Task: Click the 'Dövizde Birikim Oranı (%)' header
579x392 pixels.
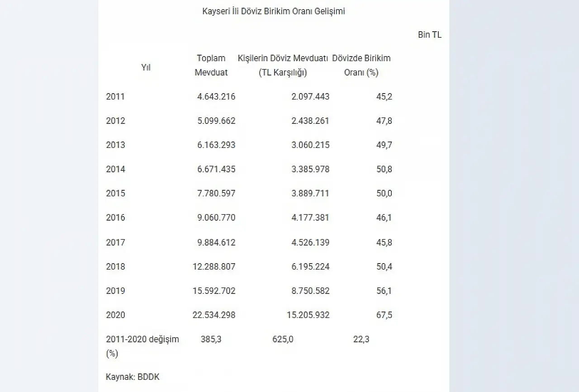Action: [361, 65]
